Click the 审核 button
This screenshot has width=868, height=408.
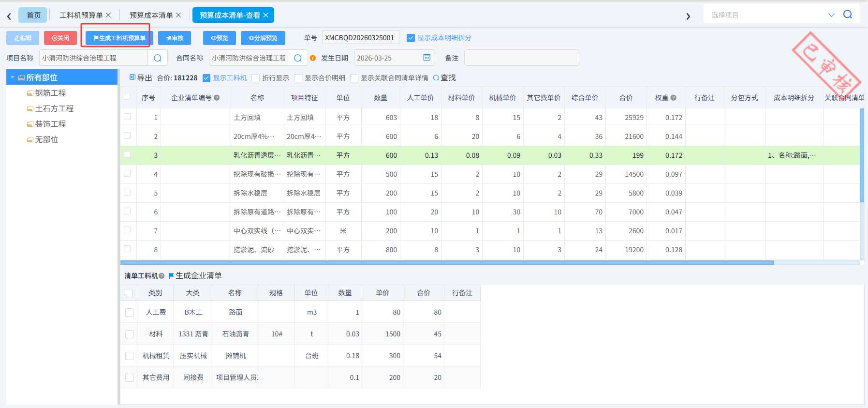[x=175, y=38]
